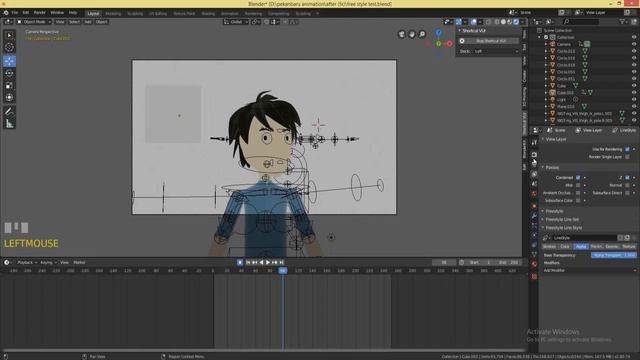
Task: Open the Add Modifier dropdown
Action: tap(589, 270)
